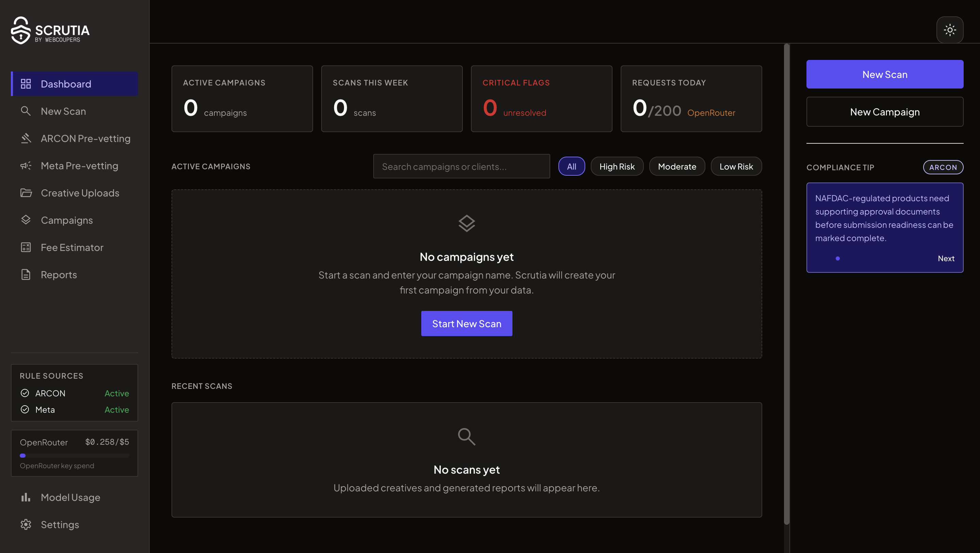Image resolution: width=980 pixels, height=553 pixels.
Task: Open the Dashboard menu item
Action: (75, 84)
